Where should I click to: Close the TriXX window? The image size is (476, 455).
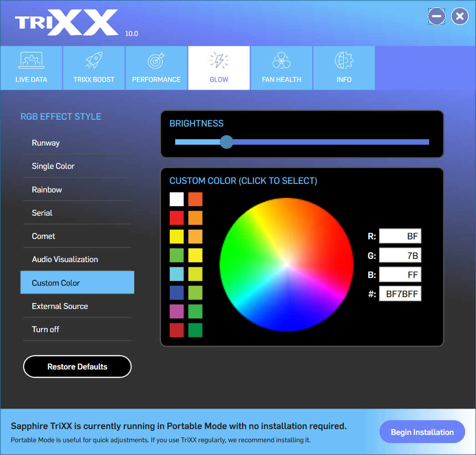tap(460, 16)
